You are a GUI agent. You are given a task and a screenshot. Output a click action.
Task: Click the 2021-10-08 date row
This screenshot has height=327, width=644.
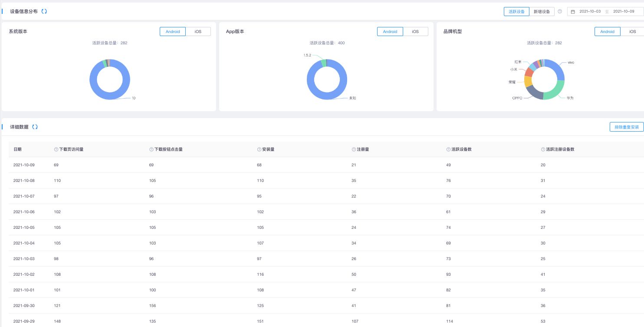pos(326,181)
